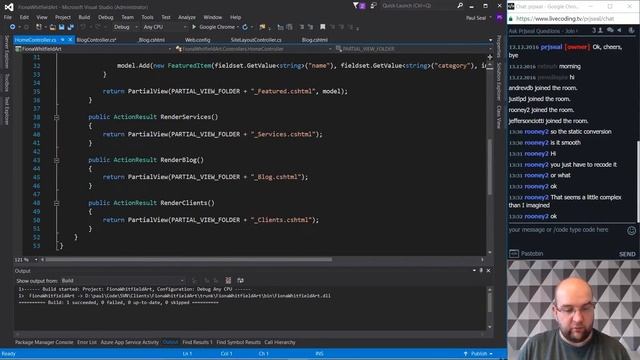Open the Any CPU platform dropdown
This screenshot has width=640, height=360.
click(x=165, y=27)
